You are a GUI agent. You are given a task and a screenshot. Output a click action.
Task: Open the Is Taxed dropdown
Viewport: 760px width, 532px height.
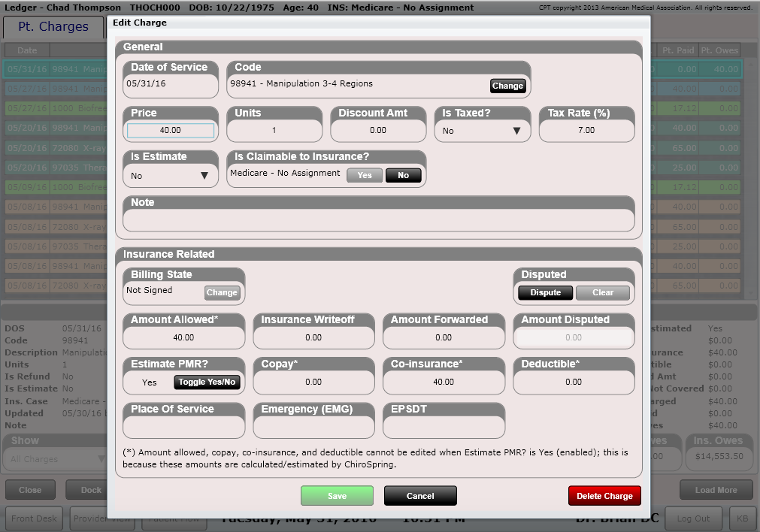click(482, 130)
